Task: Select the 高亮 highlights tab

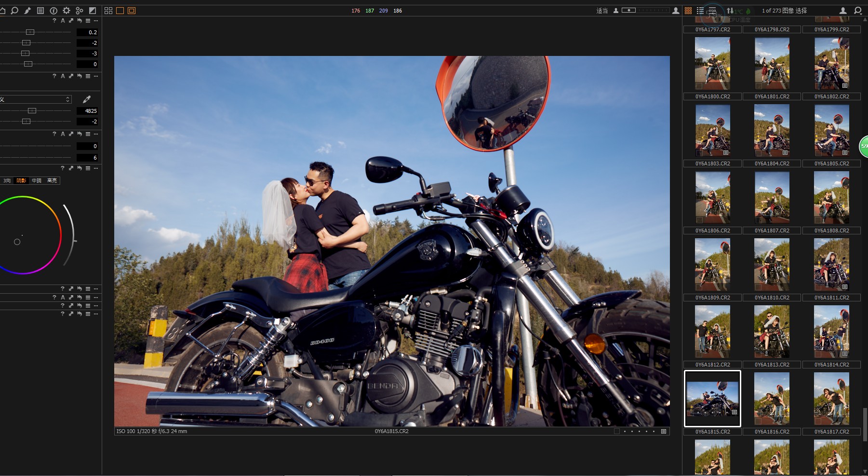Action: pyautogui.click(x=52, y=180)
